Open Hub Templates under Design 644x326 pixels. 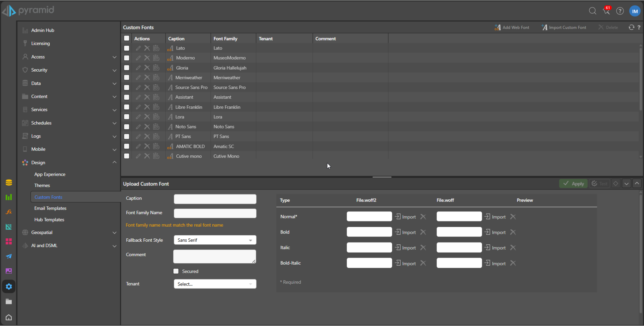(x=49, y=220)
